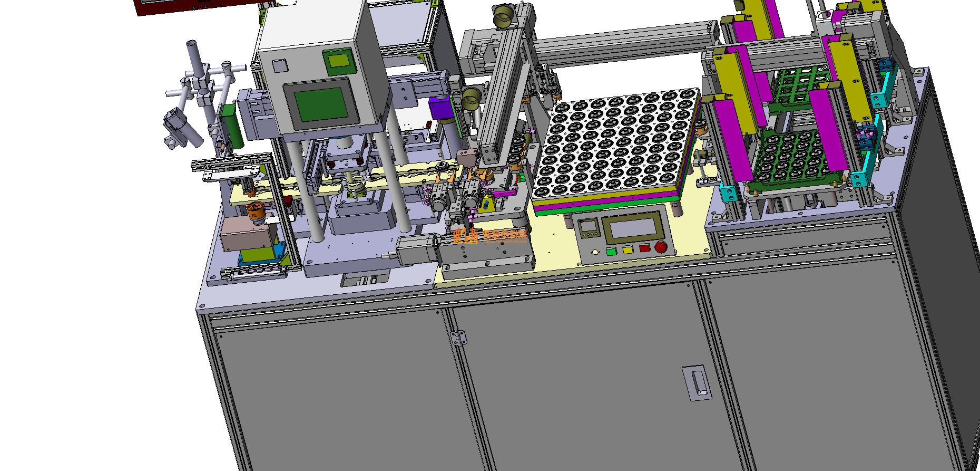Click the large LCD display on control panel
The image size is (980, 471).
(633, 227)
